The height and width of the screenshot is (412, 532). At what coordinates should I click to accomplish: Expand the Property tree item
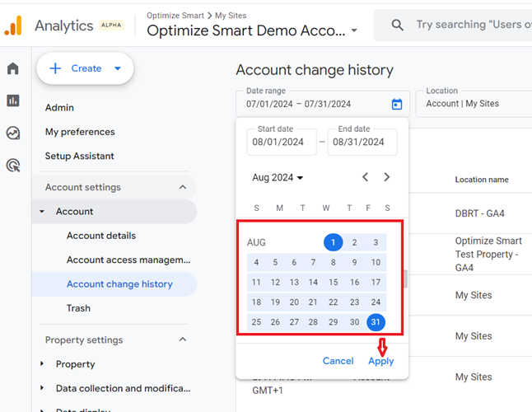(x=42, y=364)
